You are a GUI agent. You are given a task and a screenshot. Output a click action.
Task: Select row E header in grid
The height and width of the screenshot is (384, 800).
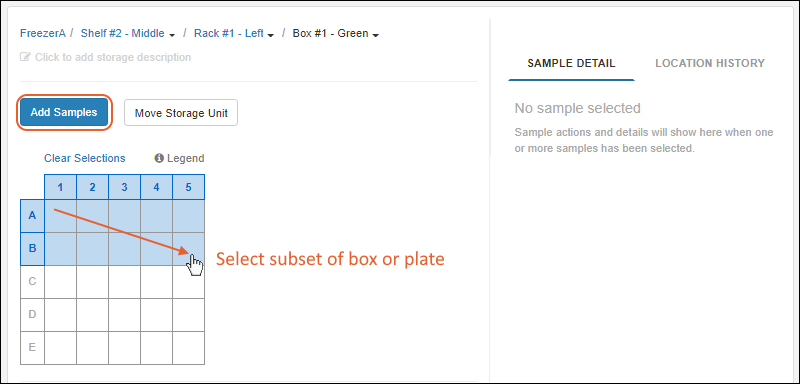click(x=32, y=348)
